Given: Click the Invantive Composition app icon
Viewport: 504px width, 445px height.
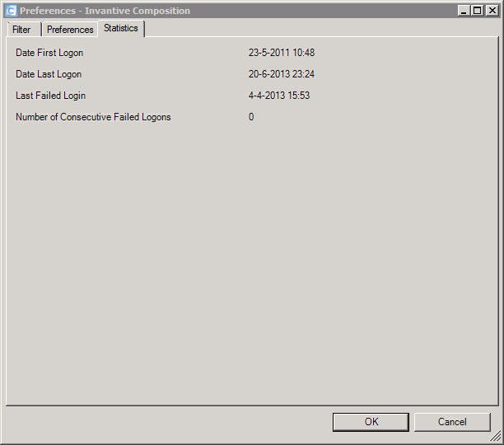Looking at the screenshot, I should tap(11, 11).
